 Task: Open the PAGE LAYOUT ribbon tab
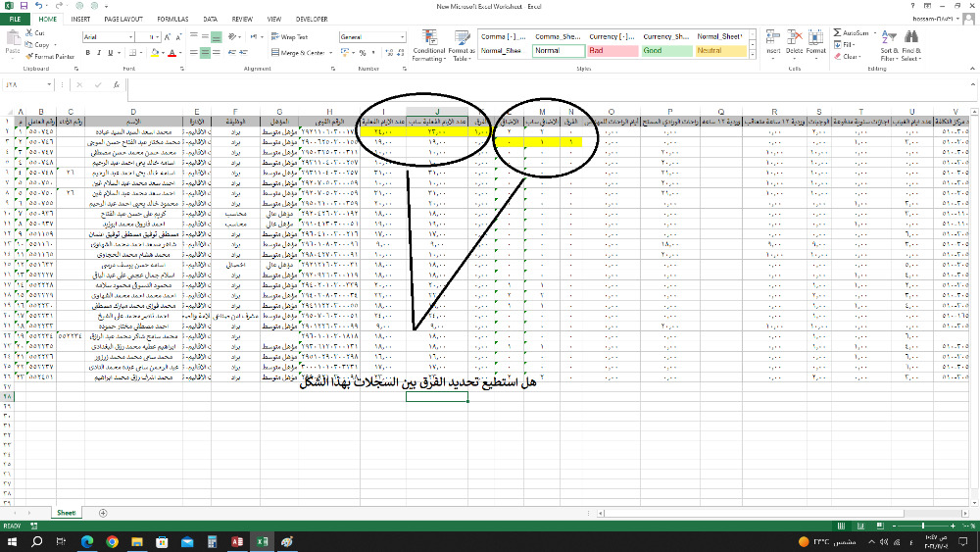tap(123, 19)
